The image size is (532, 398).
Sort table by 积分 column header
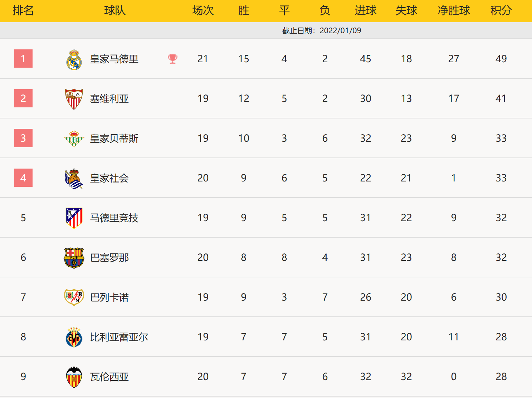(x=501, y=11)
